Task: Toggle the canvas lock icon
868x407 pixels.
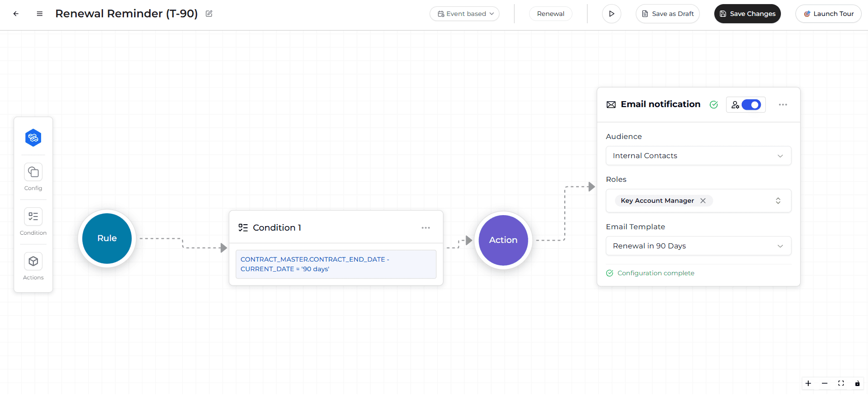Action: coord(857,383)
